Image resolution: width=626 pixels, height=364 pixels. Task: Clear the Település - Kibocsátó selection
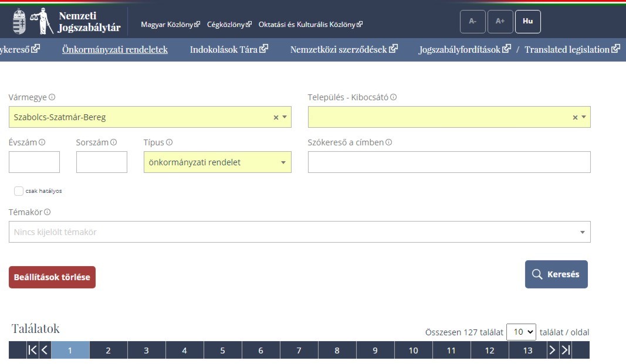point(576,117)
